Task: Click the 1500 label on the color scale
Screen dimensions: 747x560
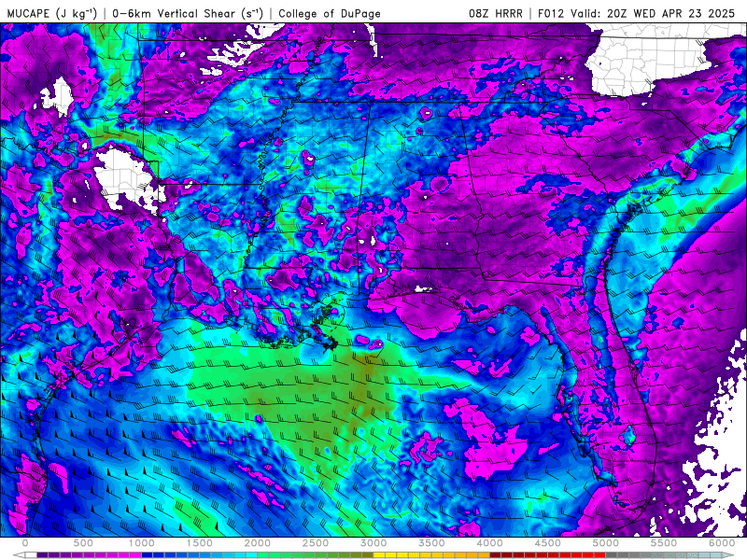Action: tap(200, 543)
